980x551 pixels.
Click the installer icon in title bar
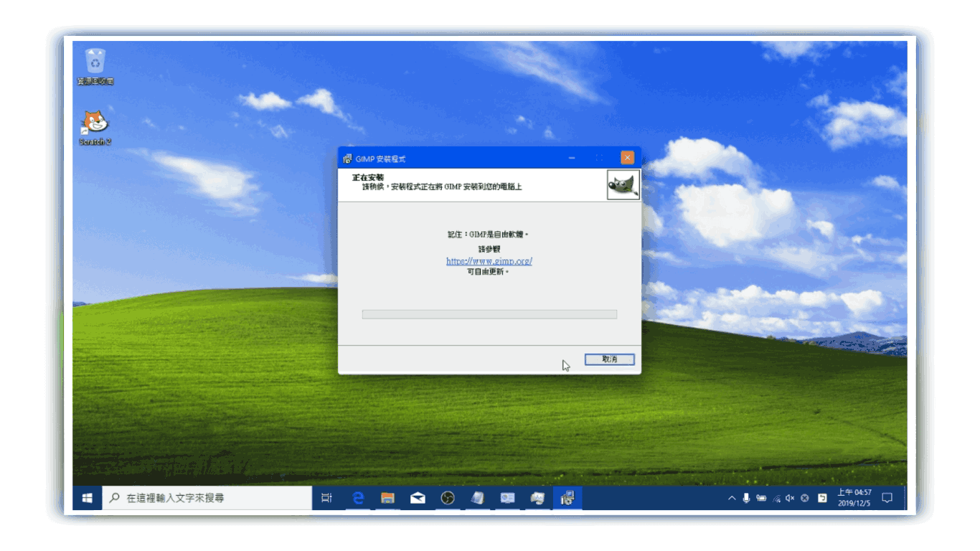[347, 159]
